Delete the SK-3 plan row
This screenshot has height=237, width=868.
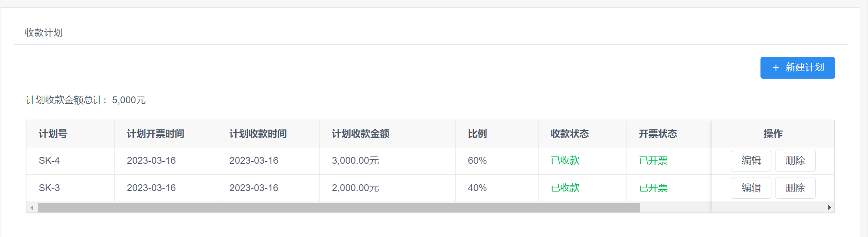pyautogui.click(x=795, y=188)
